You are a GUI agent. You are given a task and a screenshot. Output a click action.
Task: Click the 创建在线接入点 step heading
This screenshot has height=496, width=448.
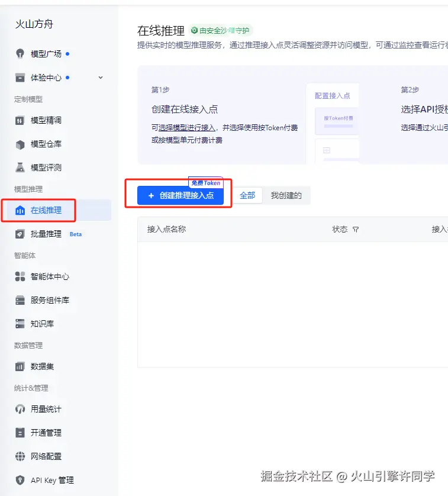tap(185, 109)
